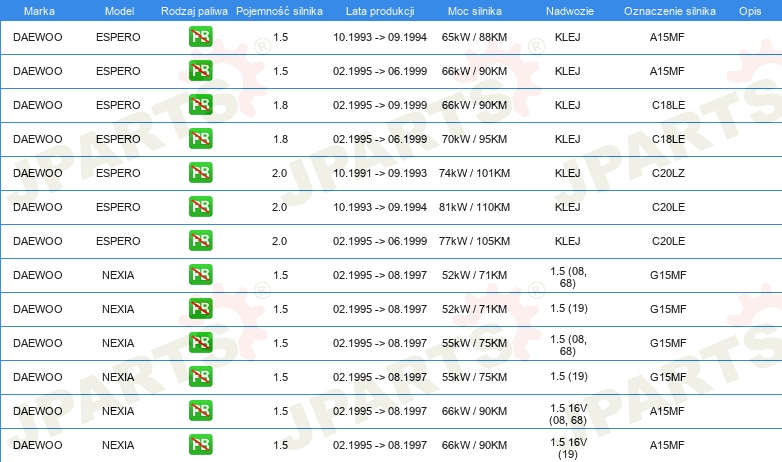Click NEXIA in the 1.5 16V (19) row
782x462 pixels.
118,445
